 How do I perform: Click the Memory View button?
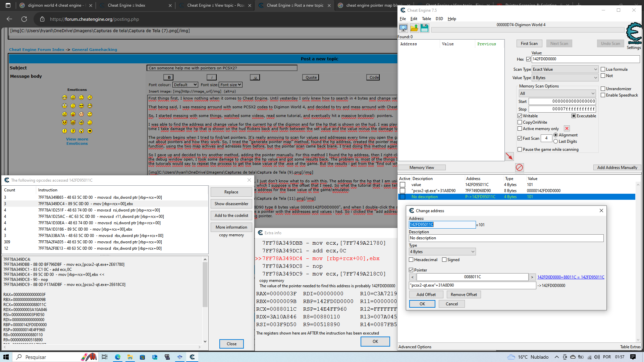(x=421, y=167)
